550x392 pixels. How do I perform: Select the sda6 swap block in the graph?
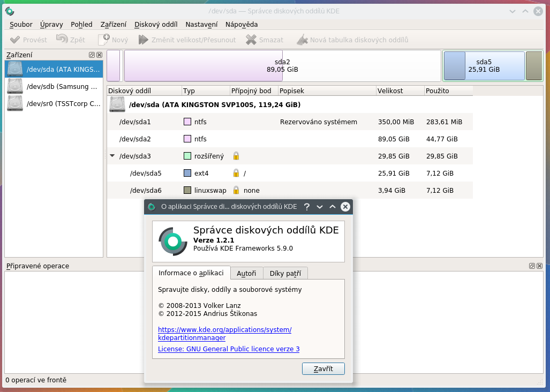(534, 66)
